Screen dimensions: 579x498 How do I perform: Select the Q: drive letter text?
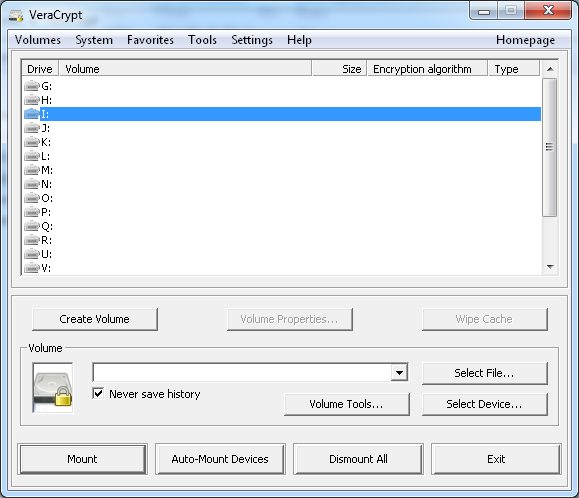47,226
